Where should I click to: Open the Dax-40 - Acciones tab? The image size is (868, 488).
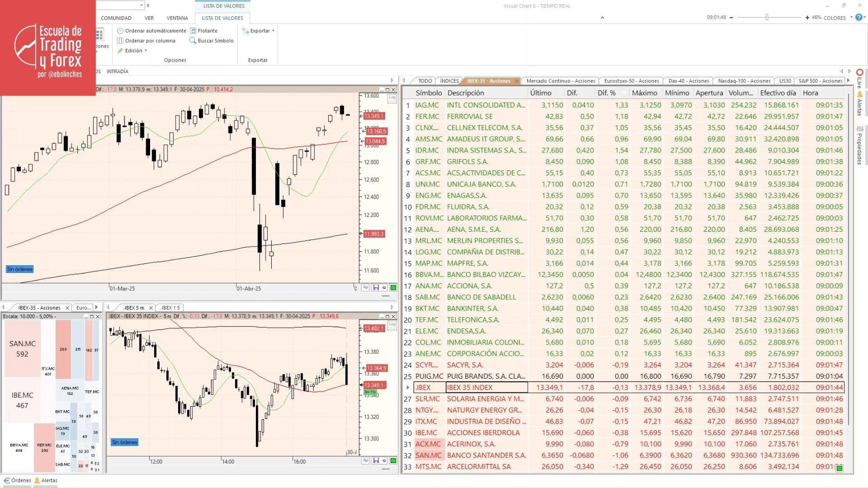click(688, 81)
